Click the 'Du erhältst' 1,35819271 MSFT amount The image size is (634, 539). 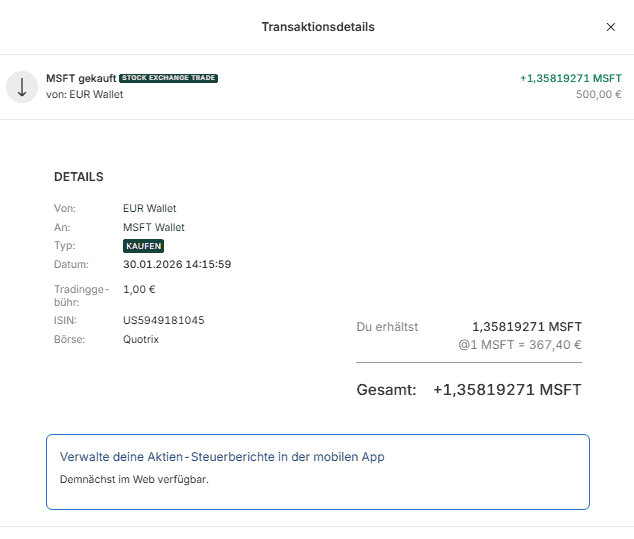[526, 327]
